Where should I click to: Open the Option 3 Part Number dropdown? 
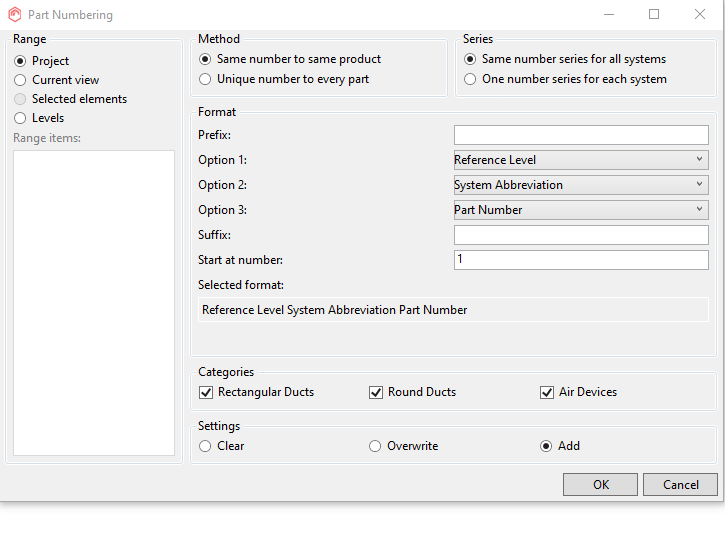tap(580, 210)
